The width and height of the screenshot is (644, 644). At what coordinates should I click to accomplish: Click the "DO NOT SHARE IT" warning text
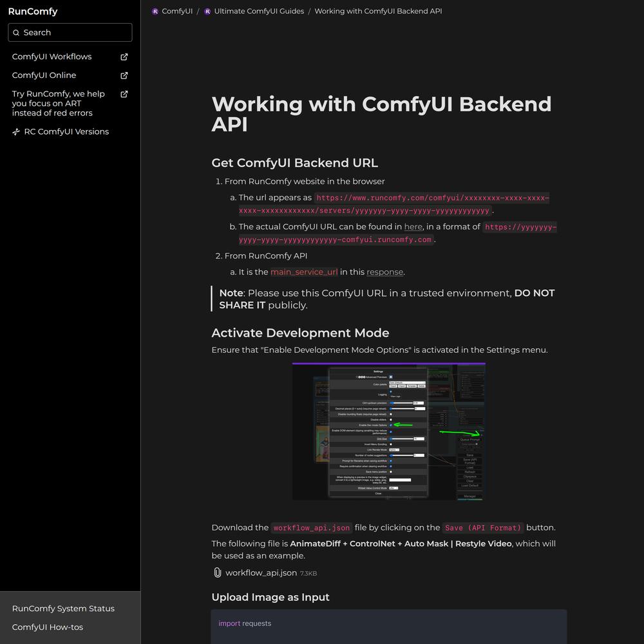pos(387,299)
